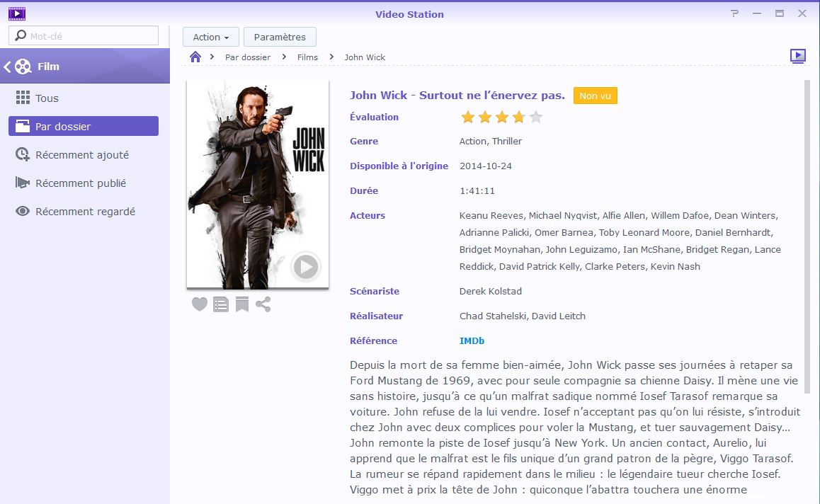Click the playback device icon top right
The width and height of the screenshot is (820, 504).
pyautogui.click(x=797, y=56)
